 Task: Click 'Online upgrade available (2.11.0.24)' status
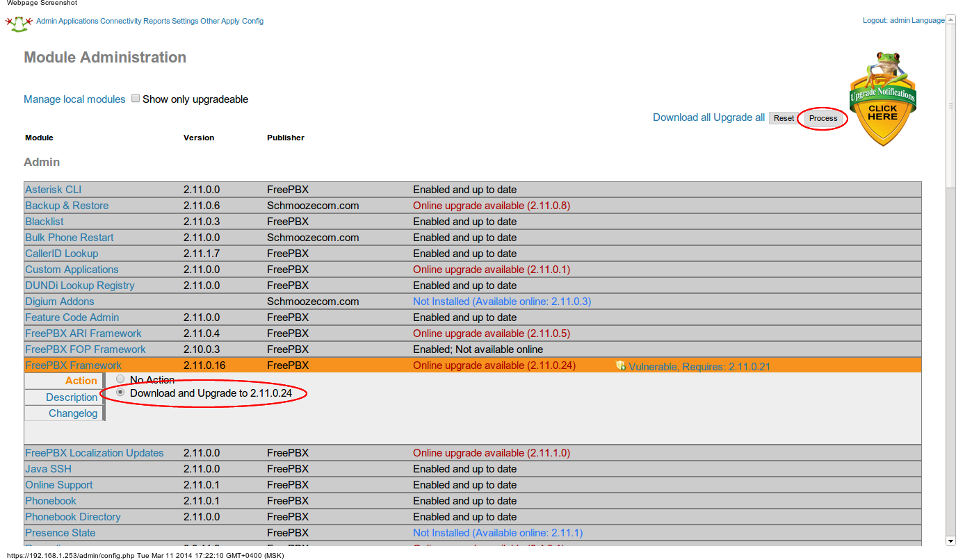pos(494,365)
